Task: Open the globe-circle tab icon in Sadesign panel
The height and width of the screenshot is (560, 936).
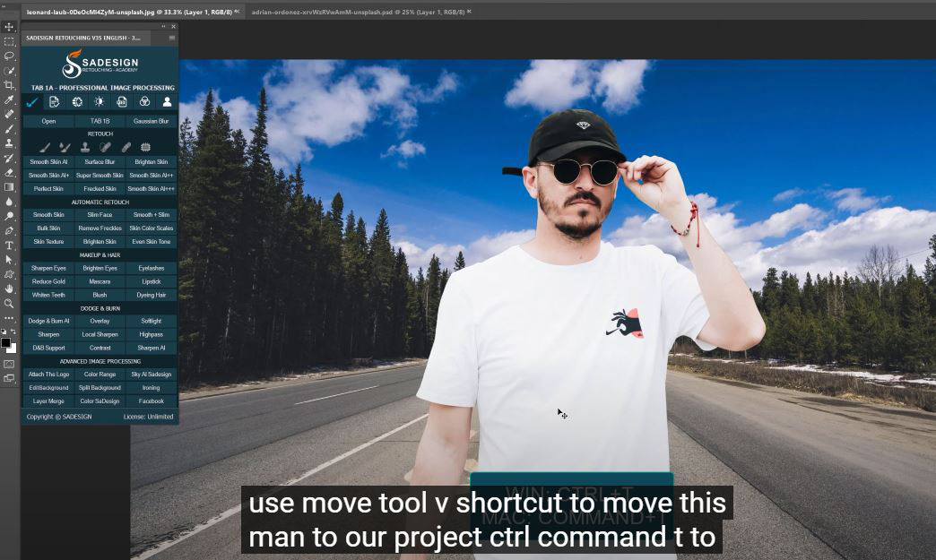Action: pyautogui.click(x=77, y=102)
